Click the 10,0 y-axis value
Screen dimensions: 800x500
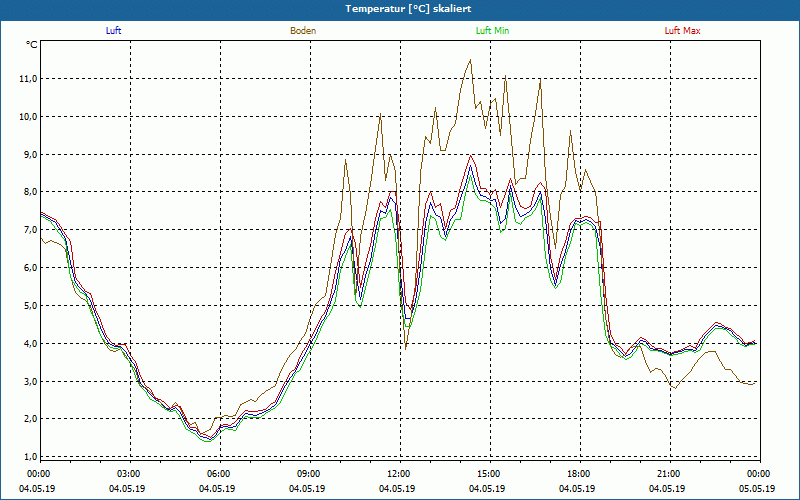pyautogui.click(x=29, y=116)
